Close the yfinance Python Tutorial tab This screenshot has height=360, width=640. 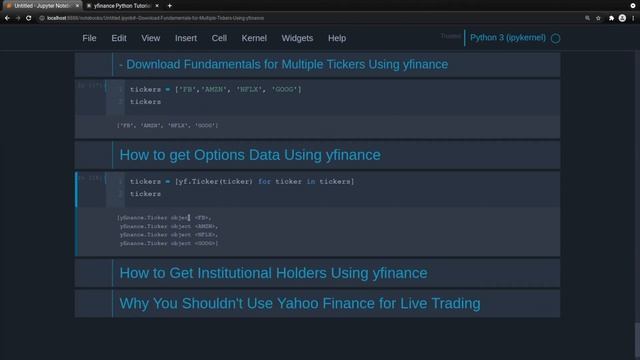(157, 6)
